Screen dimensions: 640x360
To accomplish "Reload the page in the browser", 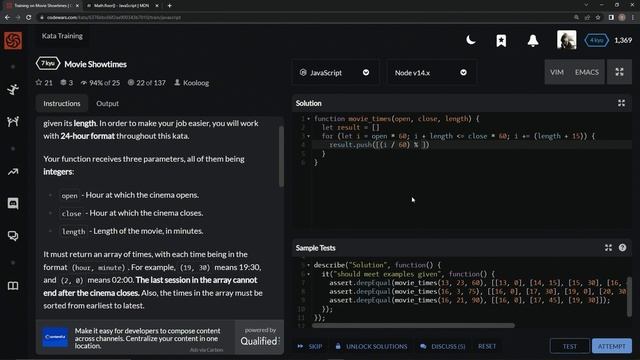I will [x=29, y=18].
